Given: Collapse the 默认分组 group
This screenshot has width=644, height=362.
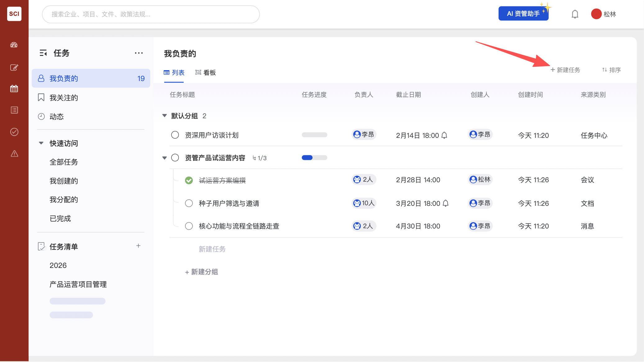Looking at the screenshot, I should click(x=165, y=116).
